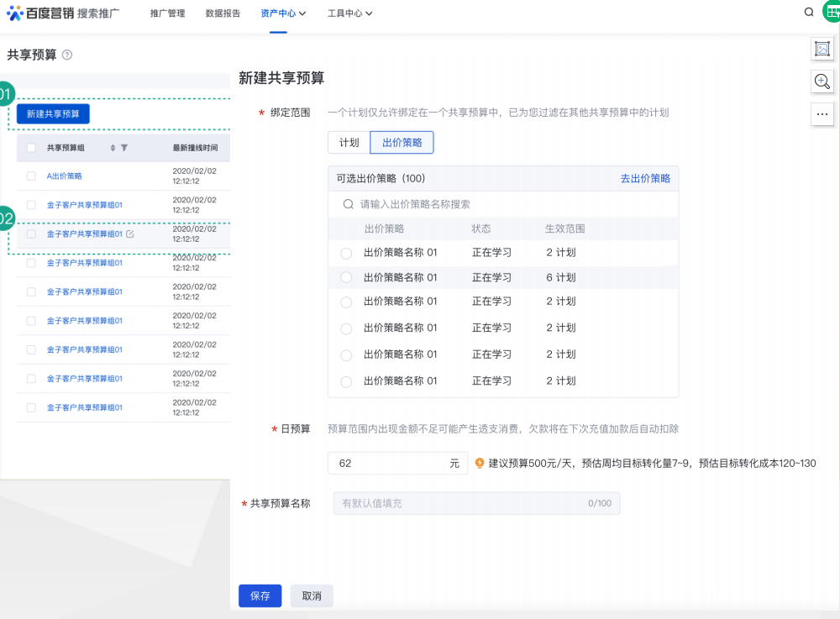Screen dimensions: 840x619
Task: Click the help icon next to 共享预算
Action: tap(67, 55)
